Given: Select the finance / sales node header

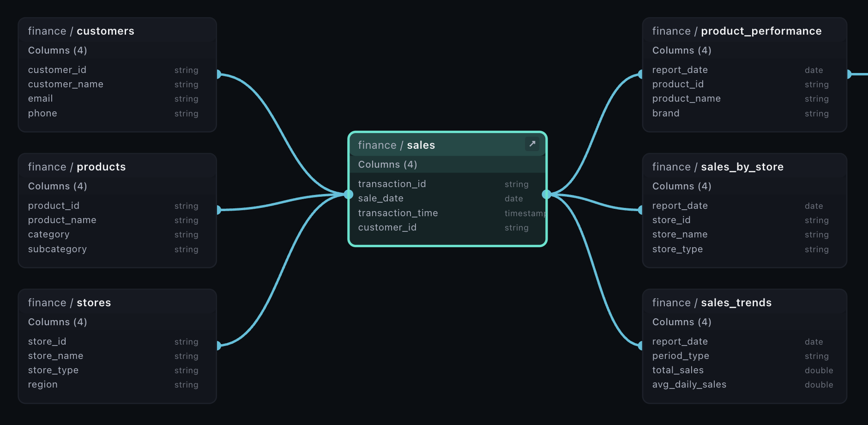Looking at the screenshot, I should [x=416, y=145].
